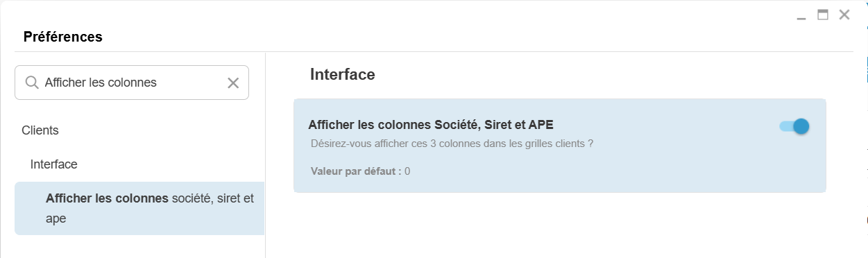
Task: Click the default value '0' text
Action: [407, 171]
